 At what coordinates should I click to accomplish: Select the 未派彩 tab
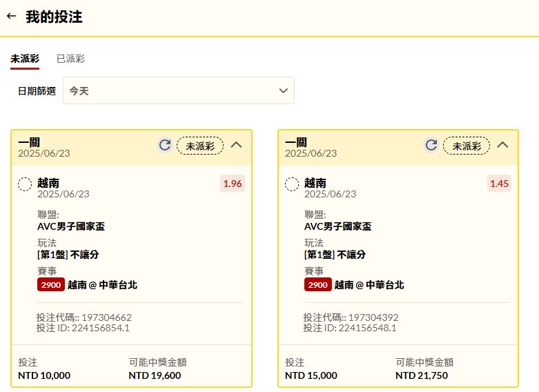[x=25, y=59]
